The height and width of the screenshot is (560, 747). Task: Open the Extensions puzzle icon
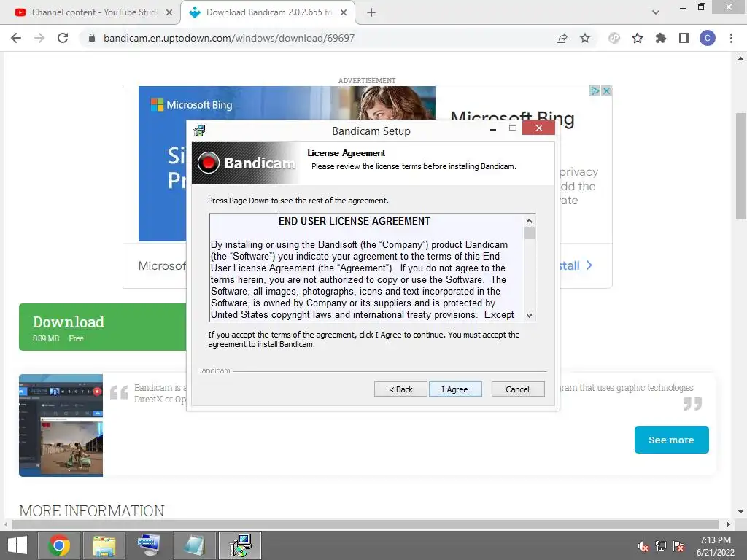pyautogui.click(x=661, y=38)
